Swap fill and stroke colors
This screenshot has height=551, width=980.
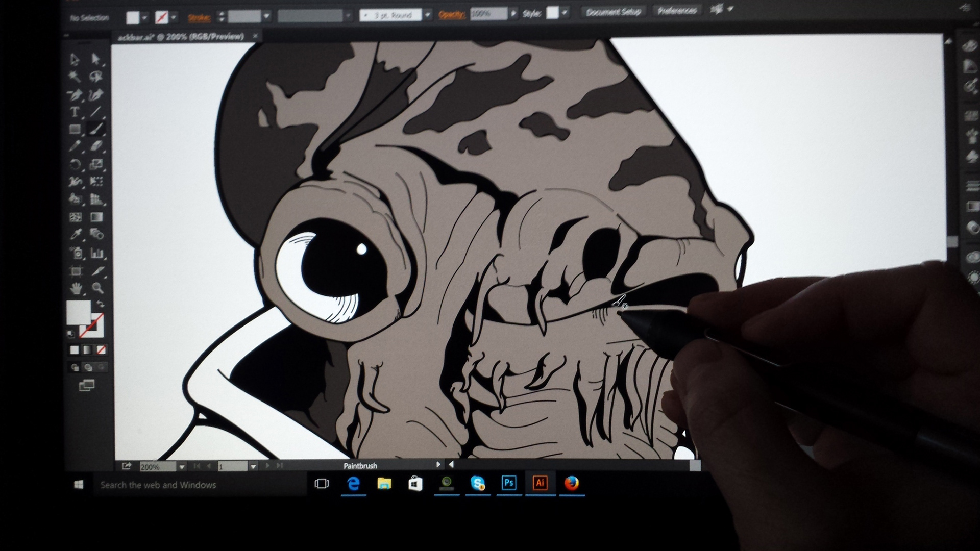(101, 304)
